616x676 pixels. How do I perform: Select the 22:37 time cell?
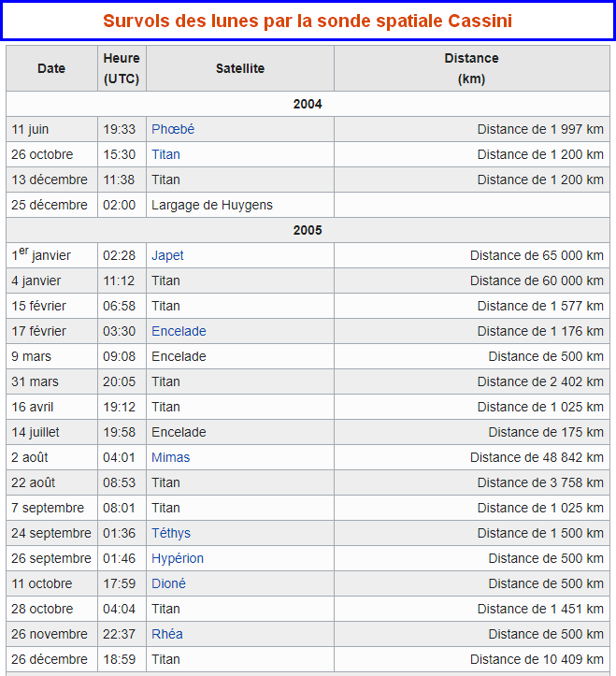[122, 634]
